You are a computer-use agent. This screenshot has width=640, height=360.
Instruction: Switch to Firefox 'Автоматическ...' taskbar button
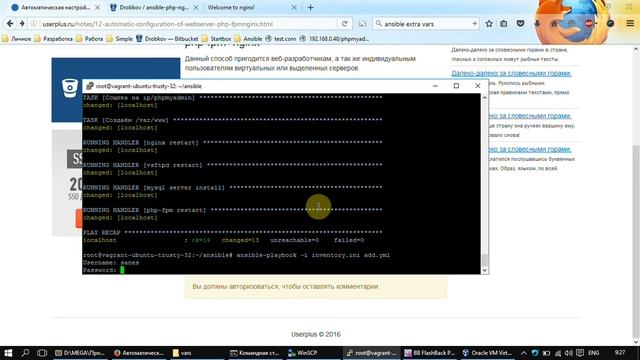click(139, 353)
